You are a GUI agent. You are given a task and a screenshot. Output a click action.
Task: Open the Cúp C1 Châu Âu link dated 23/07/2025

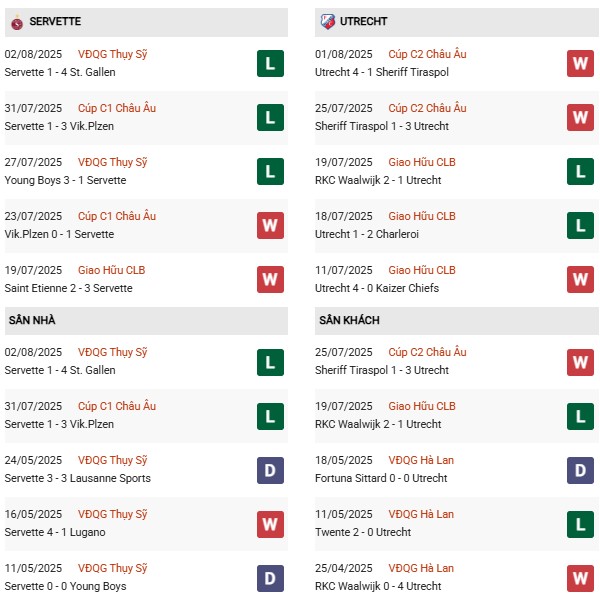click(119, 216)
